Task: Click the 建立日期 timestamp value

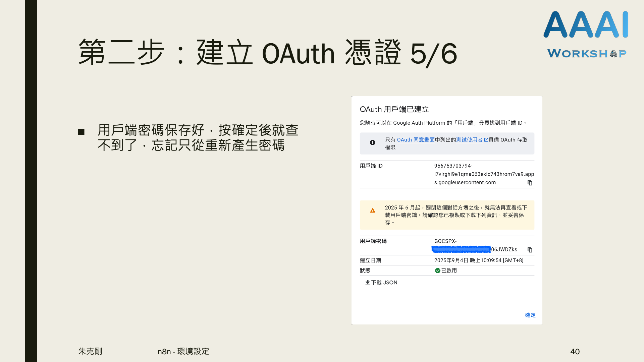Action: click(479, 260)
